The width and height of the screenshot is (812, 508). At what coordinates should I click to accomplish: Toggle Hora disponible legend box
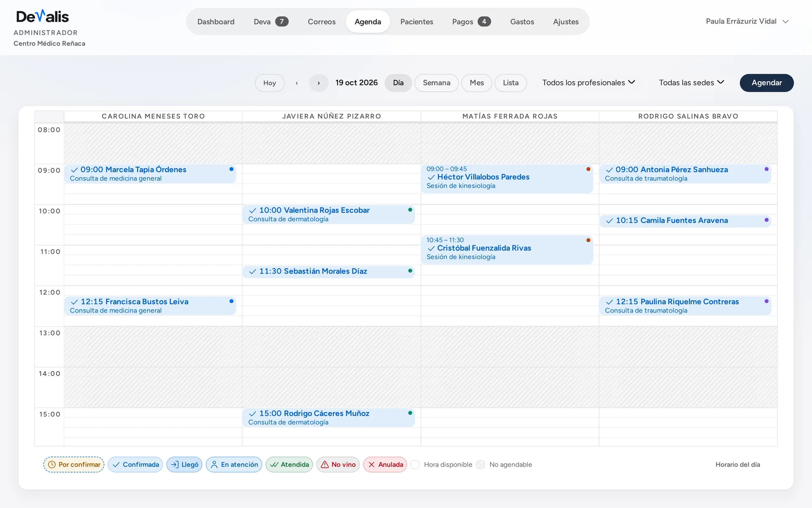point(415,465)
